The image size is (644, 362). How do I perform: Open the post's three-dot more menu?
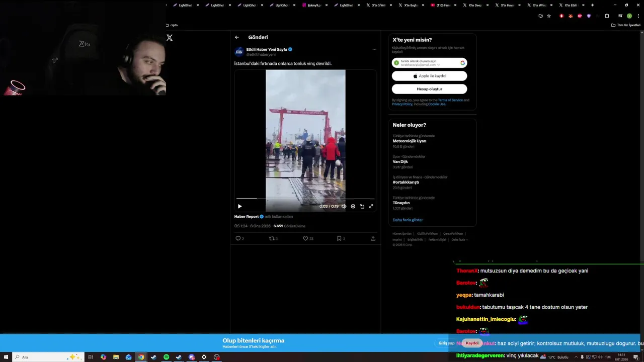pyautogui.click(x=374, y=49)
